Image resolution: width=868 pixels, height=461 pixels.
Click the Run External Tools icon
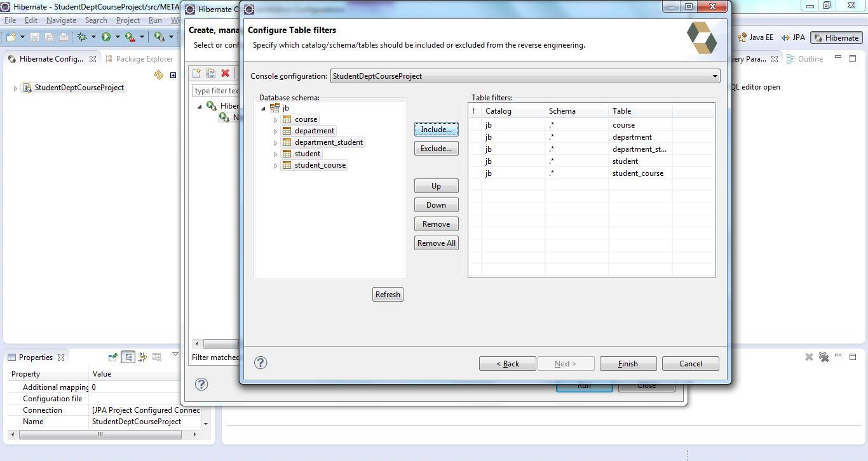[x=130, y=37]
